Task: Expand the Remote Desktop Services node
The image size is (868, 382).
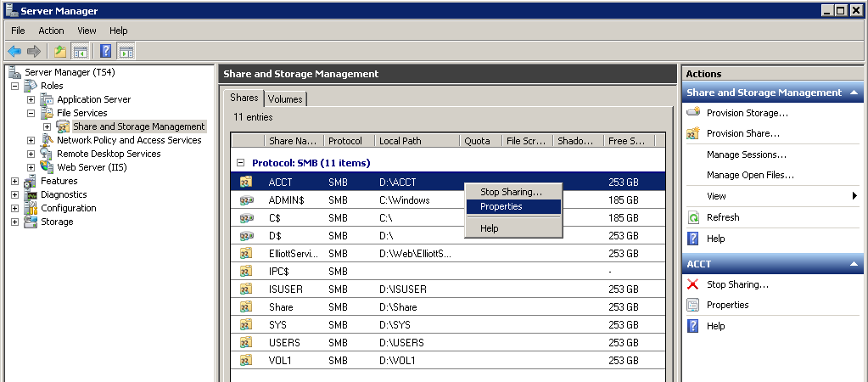Action: 31,154
